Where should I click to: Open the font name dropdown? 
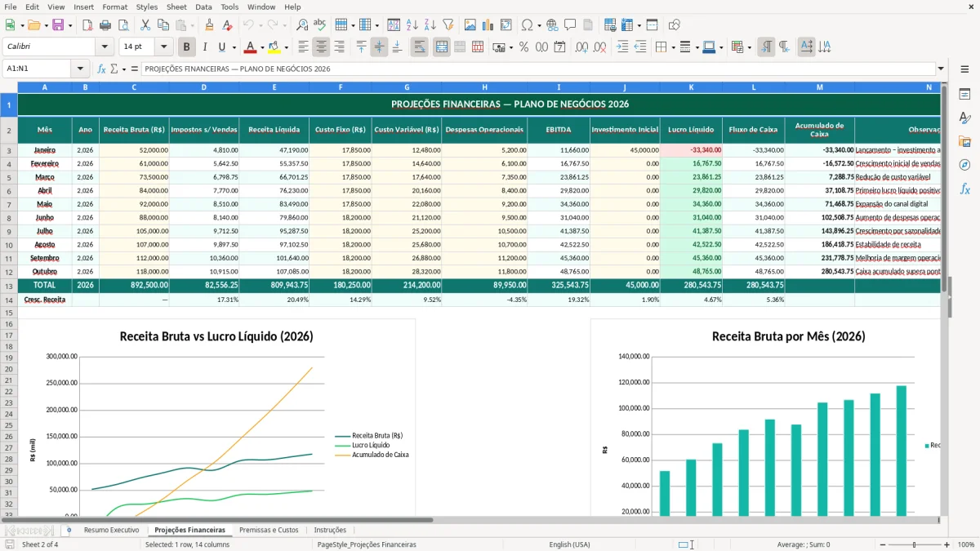click(x=104, y=47)
